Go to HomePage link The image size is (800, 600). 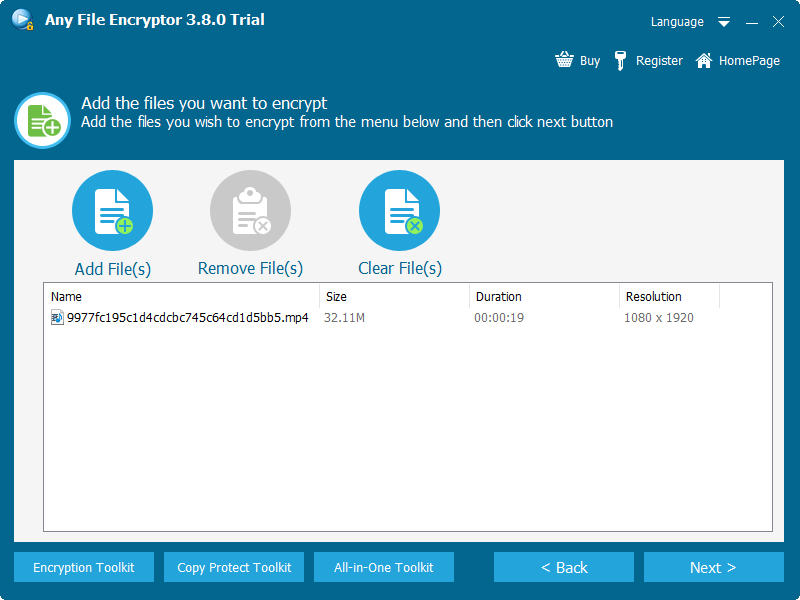click(749, 61)
